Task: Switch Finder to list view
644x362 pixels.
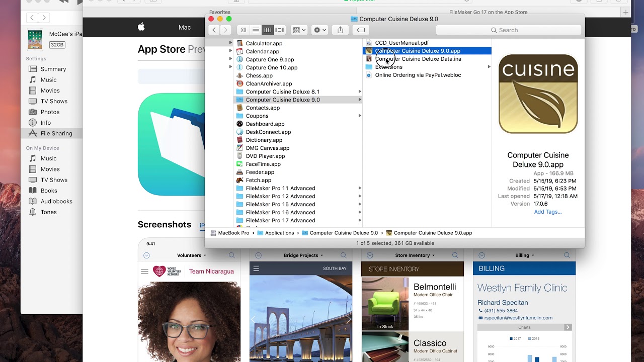Action: [256, 30]
